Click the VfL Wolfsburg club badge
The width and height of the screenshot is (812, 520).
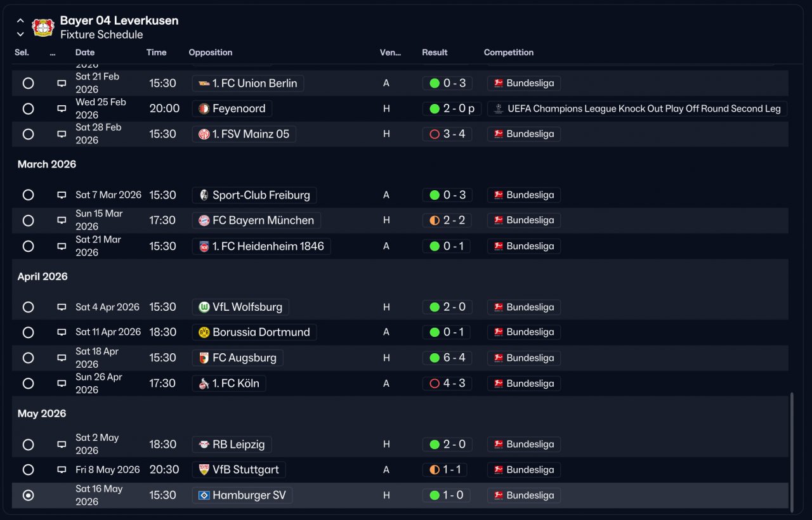pyautogui.click(x=204, y=307)
